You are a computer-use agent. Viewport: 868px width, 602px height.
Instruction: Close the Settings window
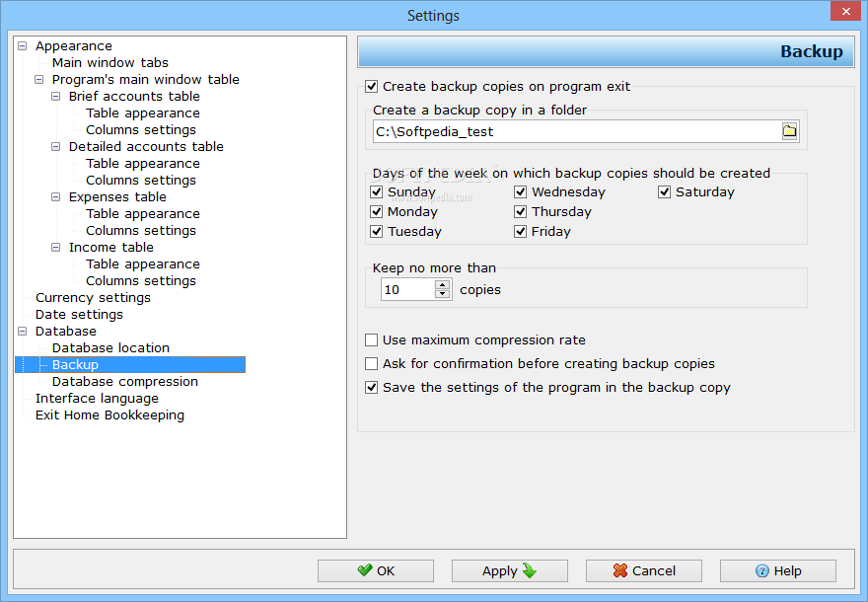(x=846, y=11)
